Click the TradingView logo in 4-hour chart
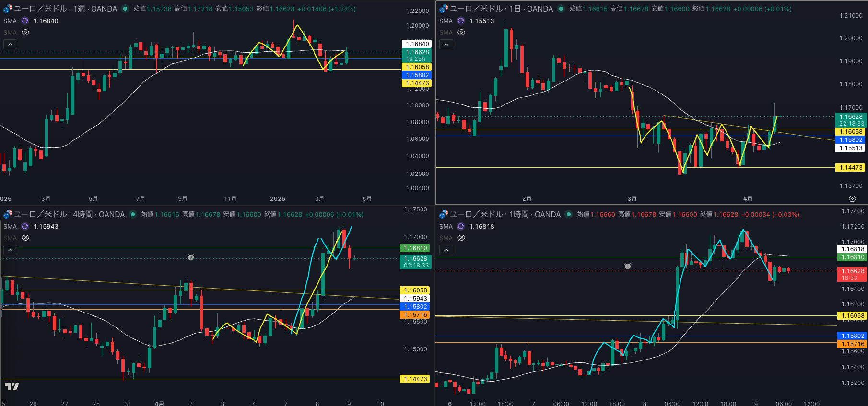 click(x=12, y=386)
